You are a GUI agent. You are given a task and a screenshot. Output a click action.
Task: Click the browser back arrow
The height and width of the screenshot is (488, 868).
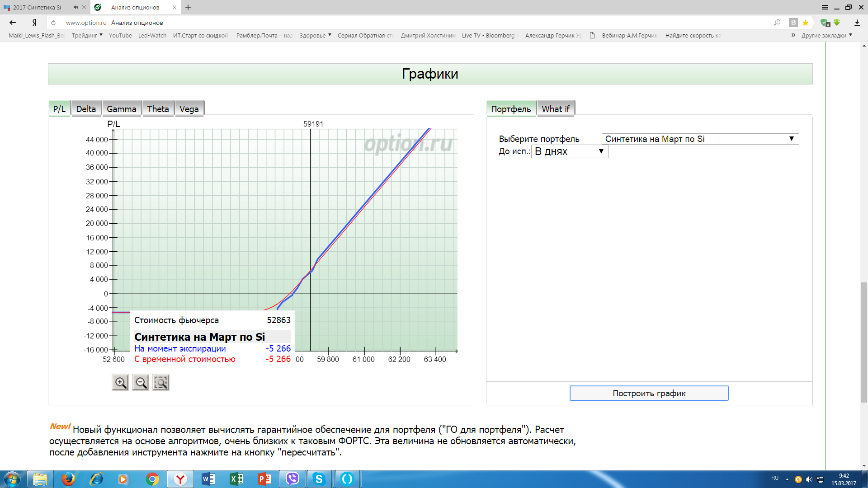(13, 23)
